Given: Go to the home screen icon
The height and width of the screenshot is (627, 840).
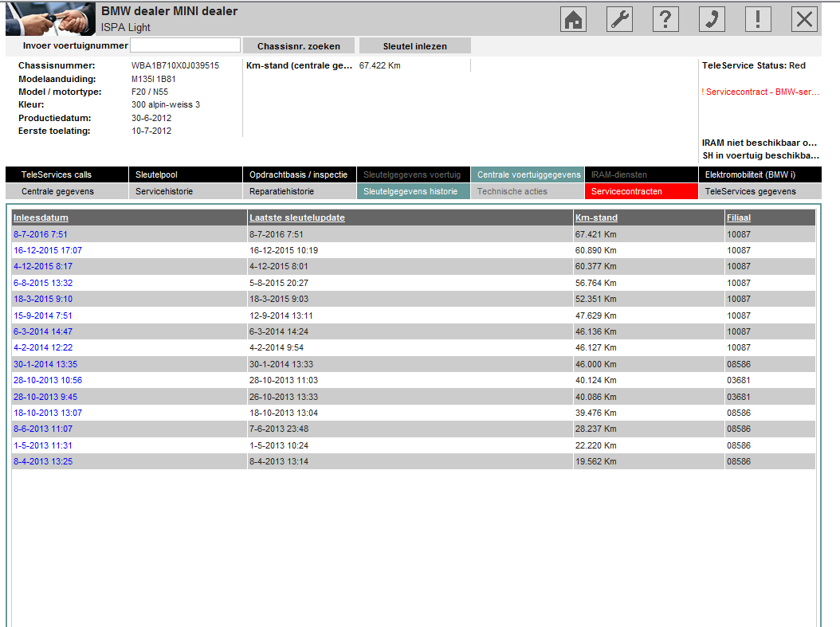Looking at the screenshot, I should click(573, 19).
